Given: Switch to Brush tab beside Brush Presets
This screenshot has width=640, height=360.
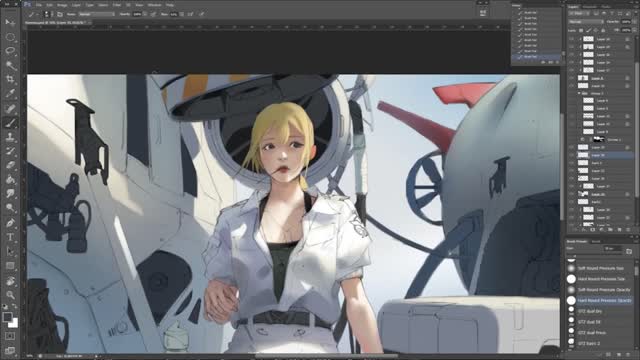Looking at the screenshot, I should point(596,242).
